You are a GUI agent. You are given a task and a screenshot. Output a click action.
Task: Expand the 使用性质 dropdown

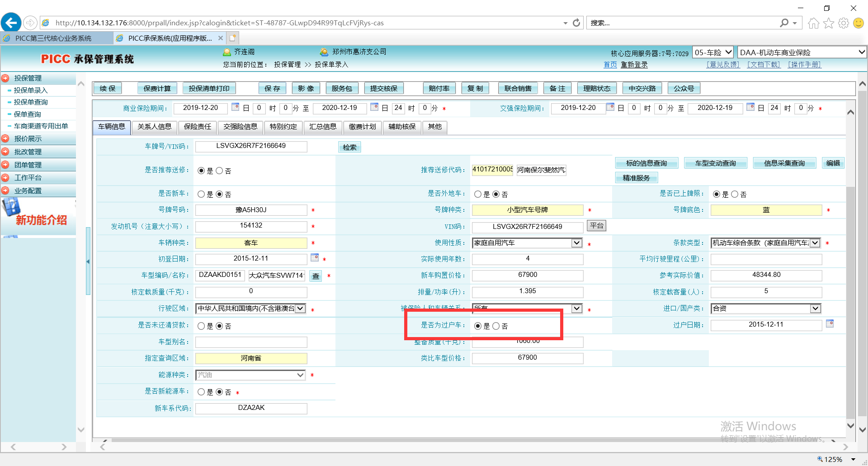coord(576,243)
